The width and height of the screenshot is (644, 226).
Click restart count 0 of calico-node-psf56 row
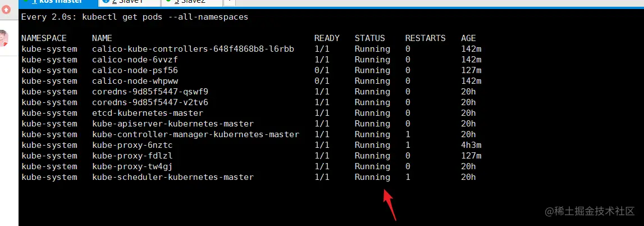408,70
